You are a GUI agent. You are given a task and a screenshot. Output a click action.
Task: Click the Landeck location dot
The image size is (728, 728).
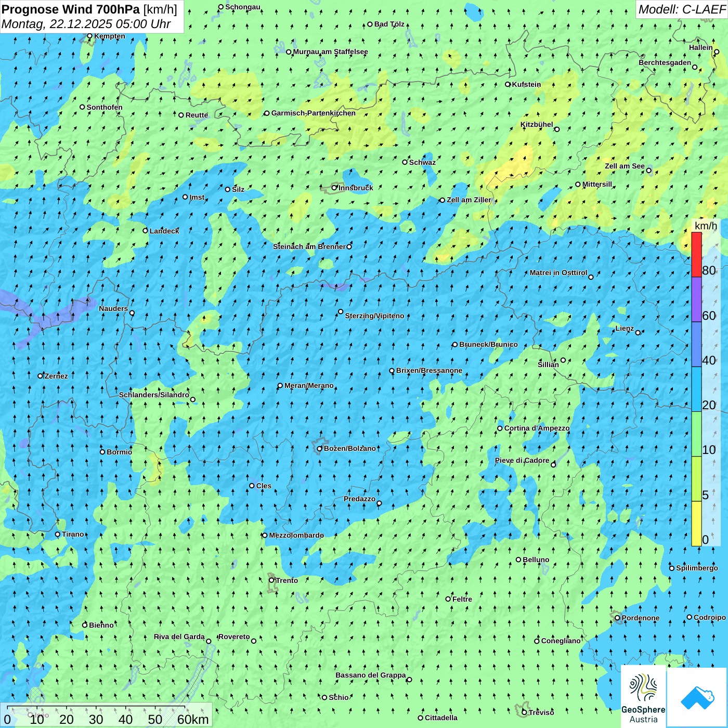point(145,231)
